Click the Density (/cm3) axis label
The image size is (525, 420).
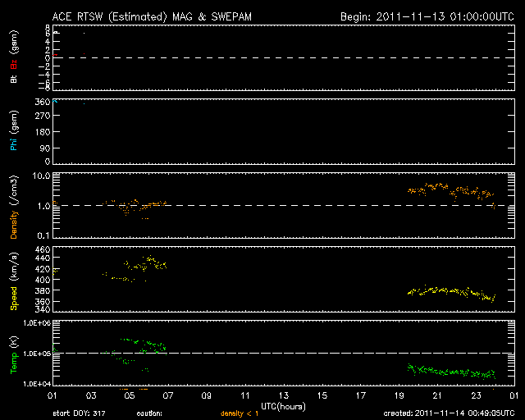click(x=14, y=205)
